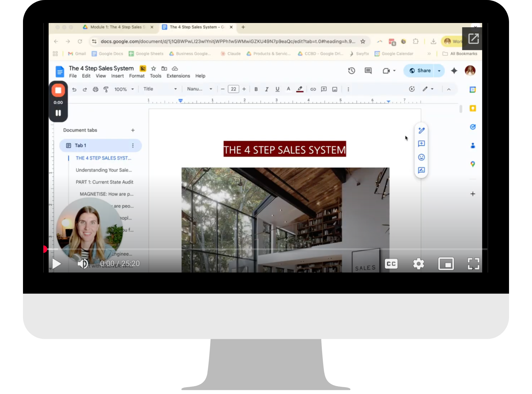Check document cloud save status
This screenshot has height=394, width=532.
click(x=175, y=68)
